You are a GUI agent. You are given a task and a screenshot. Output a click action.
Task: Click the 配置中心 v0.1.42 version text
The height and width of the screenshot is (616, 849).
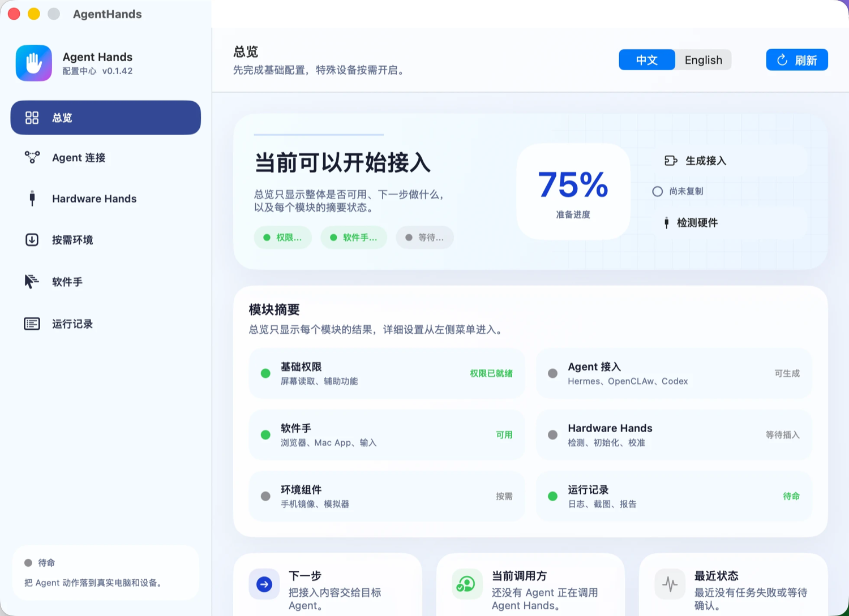[97, 71]
